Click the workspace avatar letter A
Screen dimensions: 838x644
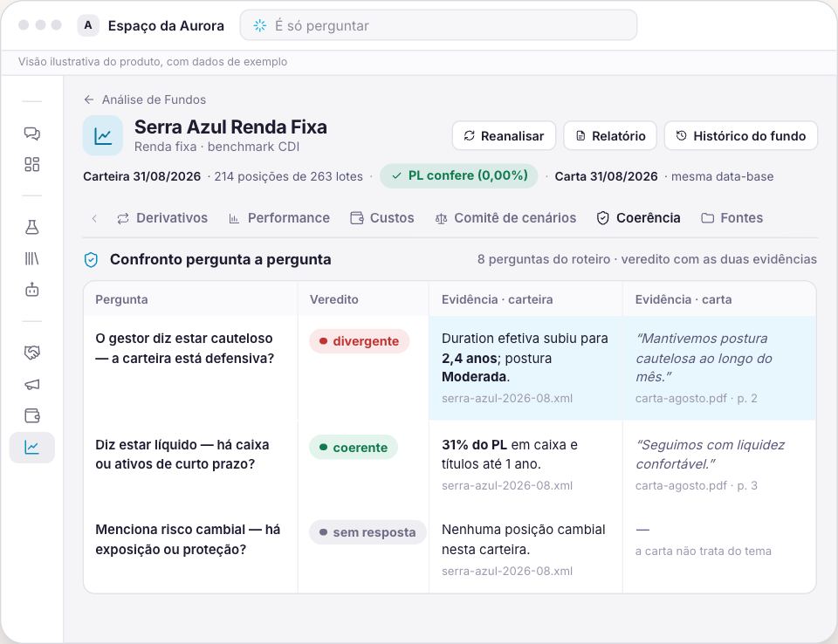pyautogui.click(x=88, y=25)
